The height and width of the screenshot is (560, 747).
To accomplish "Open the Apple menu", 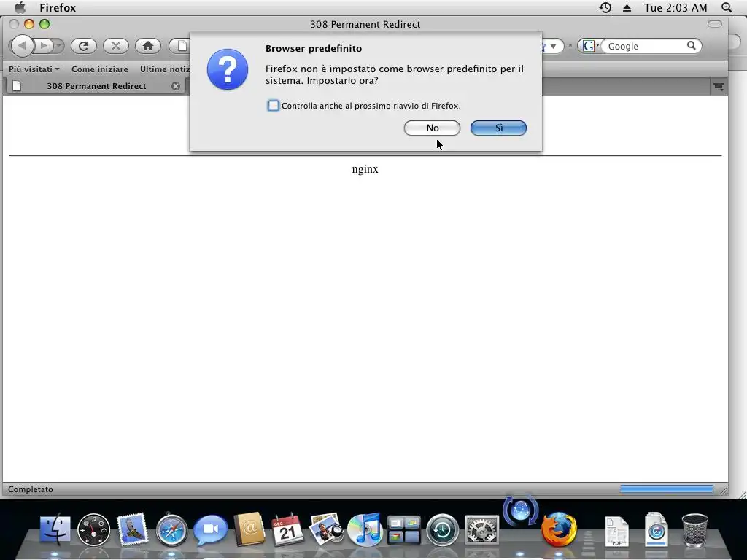I will click(20, 7).
